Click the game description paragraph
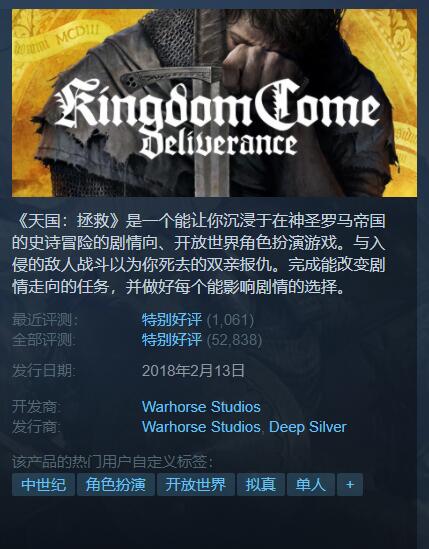429x549 pixels. (x=199, y=254)
